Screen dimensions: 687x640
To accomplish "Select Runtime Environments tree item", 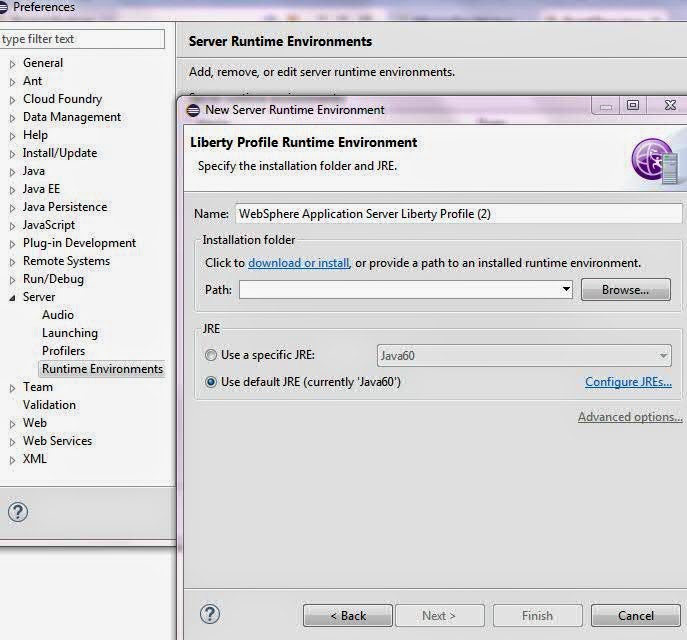I will click(x=102, y=369).
